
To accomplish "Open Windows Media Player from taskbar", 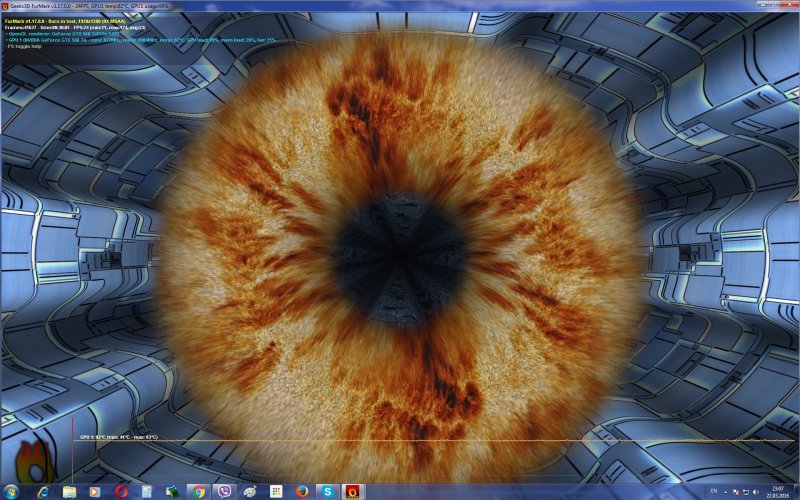I will (95, 492).
